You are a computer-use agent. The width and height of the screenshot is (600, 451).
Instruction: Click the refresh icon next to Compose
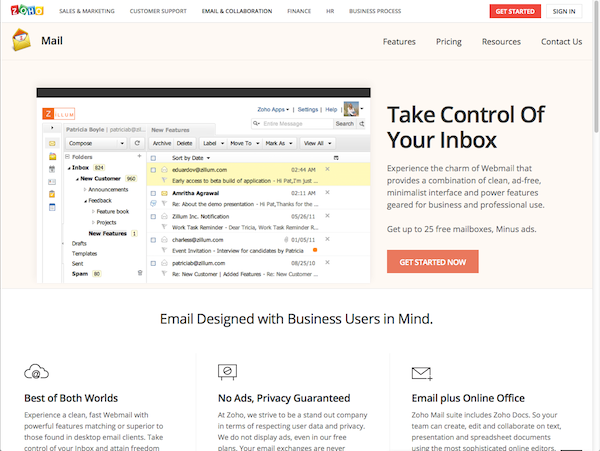(137, 143)
